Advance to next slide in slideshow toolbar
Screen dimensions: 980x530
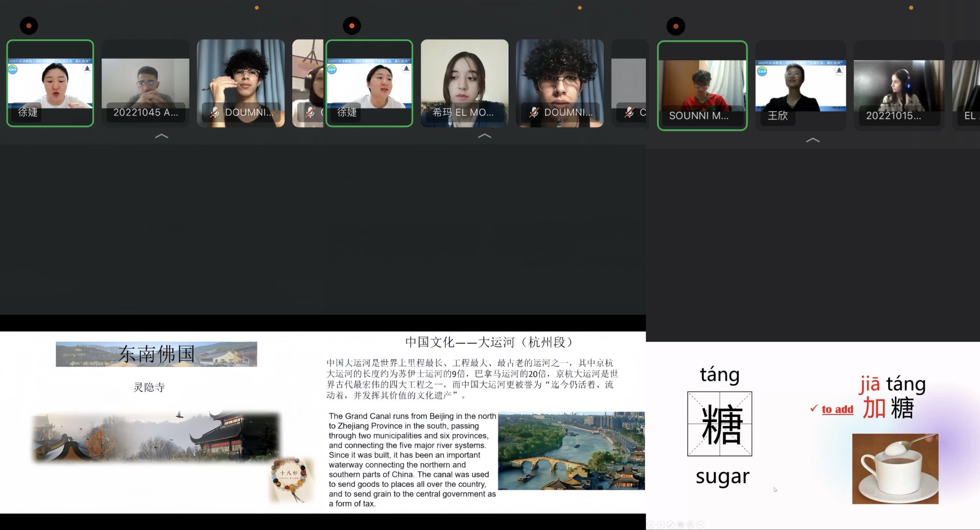661,525
